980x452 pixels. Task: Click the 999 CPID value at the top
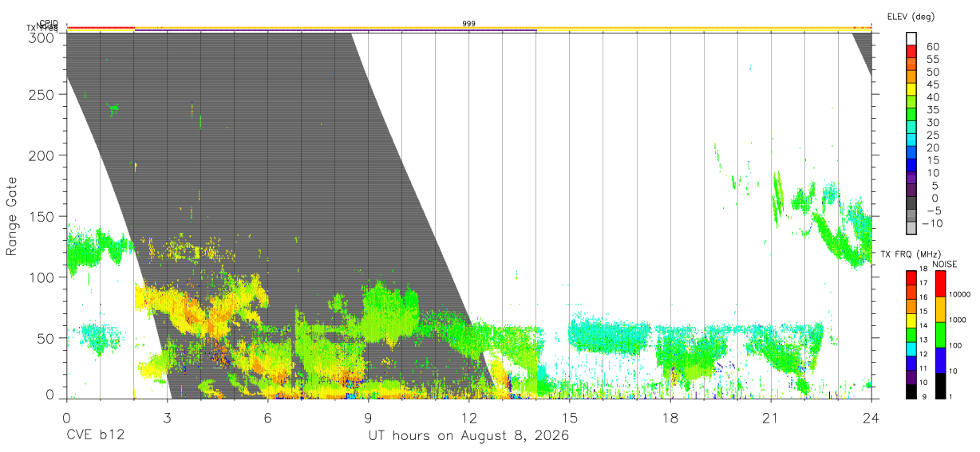469,24
